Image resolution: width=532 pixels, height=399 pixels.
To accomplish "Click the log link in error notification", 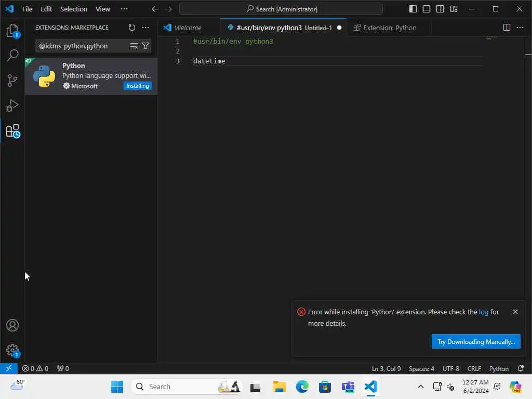I will pyautogui.click(x=484, y=312).
